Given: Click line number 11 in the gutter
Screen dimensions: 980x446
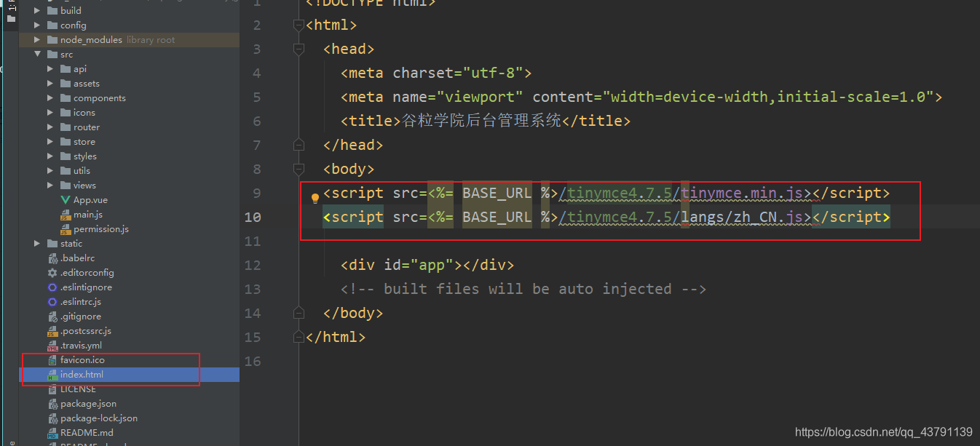Looking at the screenshot, I should [253, 241].
